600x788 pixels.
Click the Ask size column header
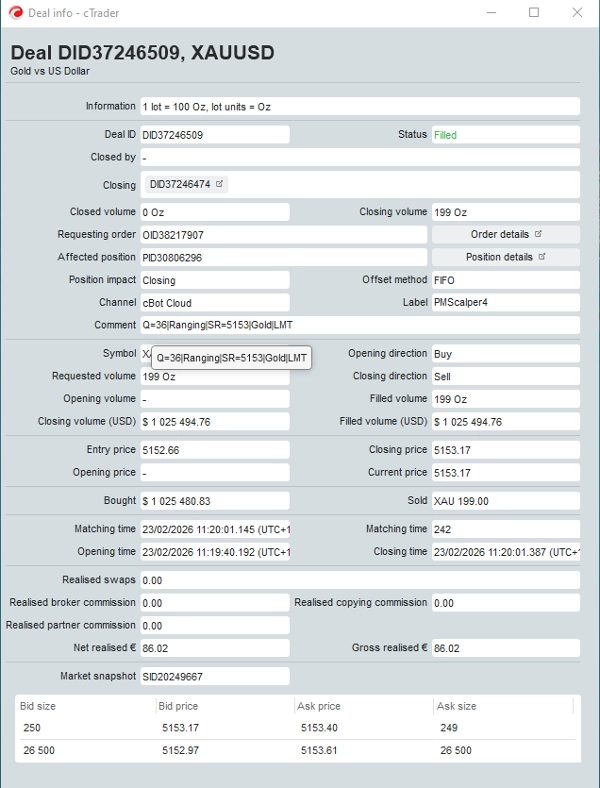pos(458,706)
